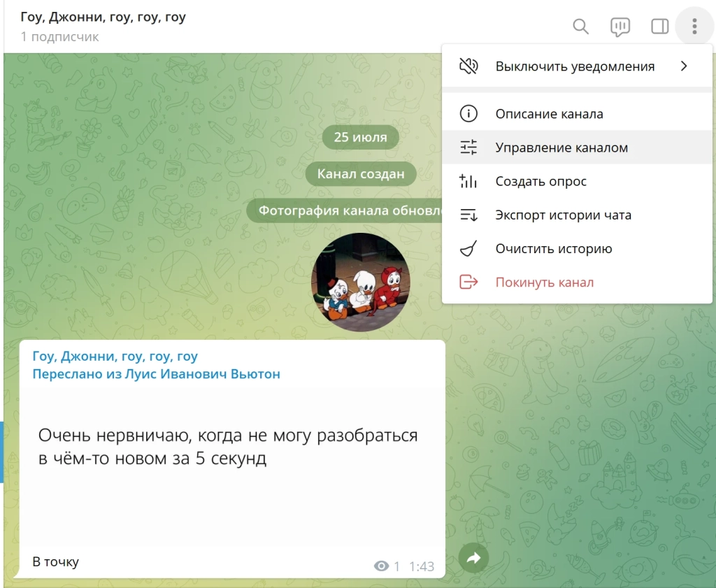This screenshot has width=716, height=588.
Task: Select Описание канала menu item
Action: pyautogui.click(x=577, y=113)
